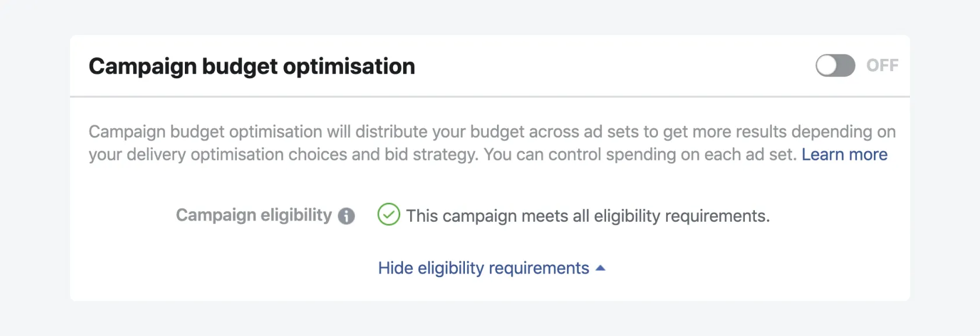
Task: Click the success check beside the eligibility message
Action: click(x=388, y=215)
